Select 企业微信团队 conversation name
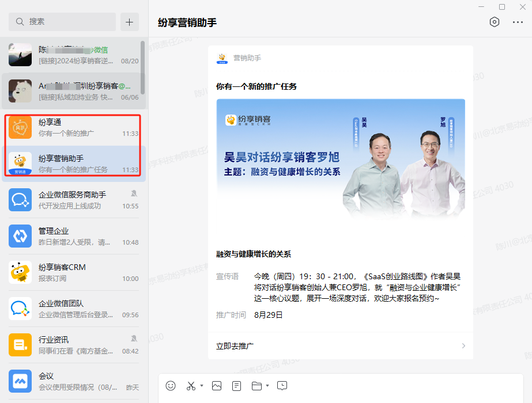The image size is (532, 403). [x=61, y=304]
